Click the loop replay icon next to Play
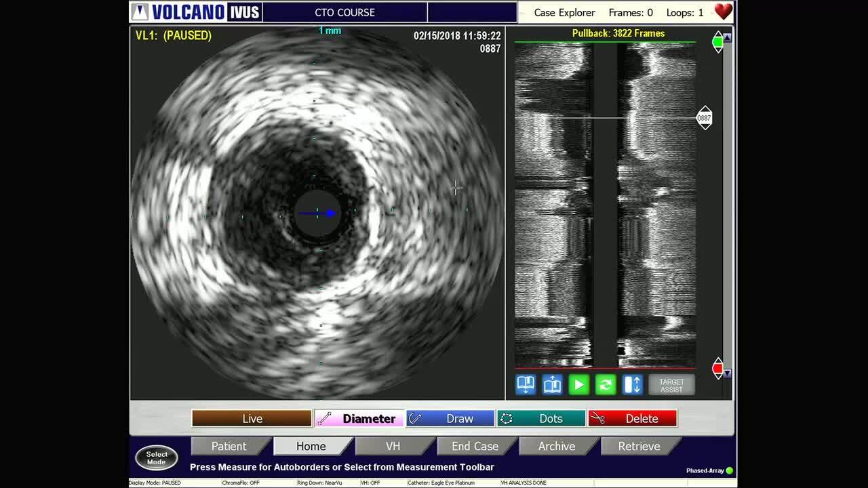This screenshot has height=488, width=868. 606,384
